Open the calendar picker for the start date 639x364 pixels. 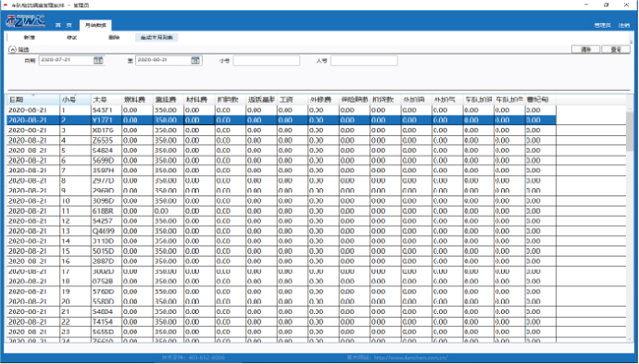[x=98, y=60]
